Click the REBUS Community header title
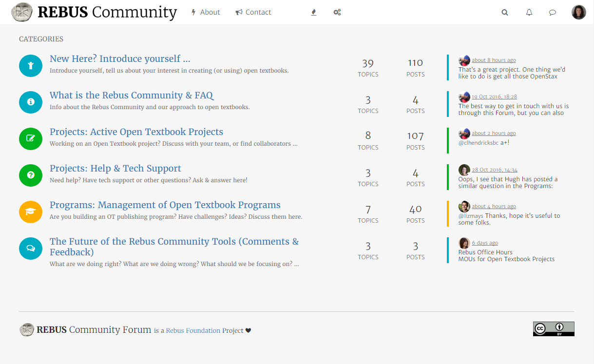594x364 pixels. 107,12
